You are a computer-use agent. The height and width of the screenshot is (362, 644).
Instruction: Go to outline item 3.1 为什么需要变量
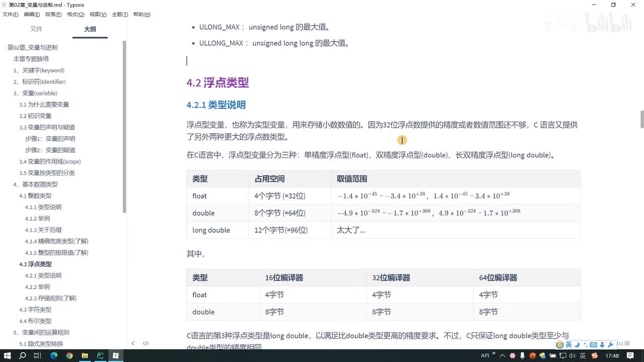[44, 105]
